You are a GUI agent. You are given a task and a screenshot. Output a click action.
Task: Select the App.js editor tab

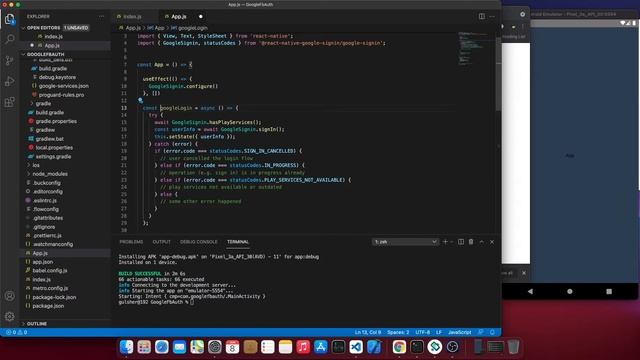coord(179,16)
